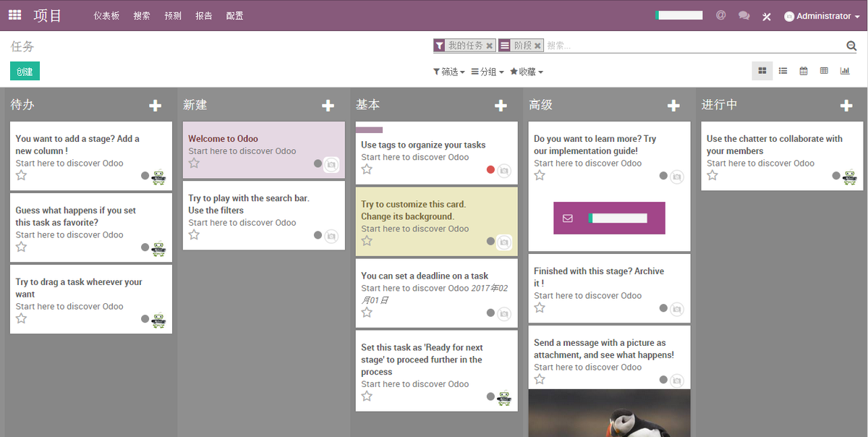Click envelope icon on the purple cover image
Viewport: 868px width, 437px height.
tap(568, 218)
